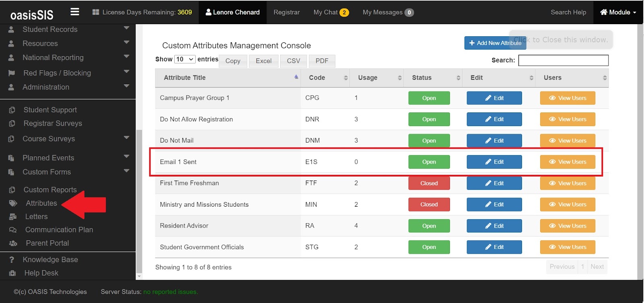This screenshot has width=644, height=303.
Task: Sort by Usage column arrows
Action: point(400,78)
